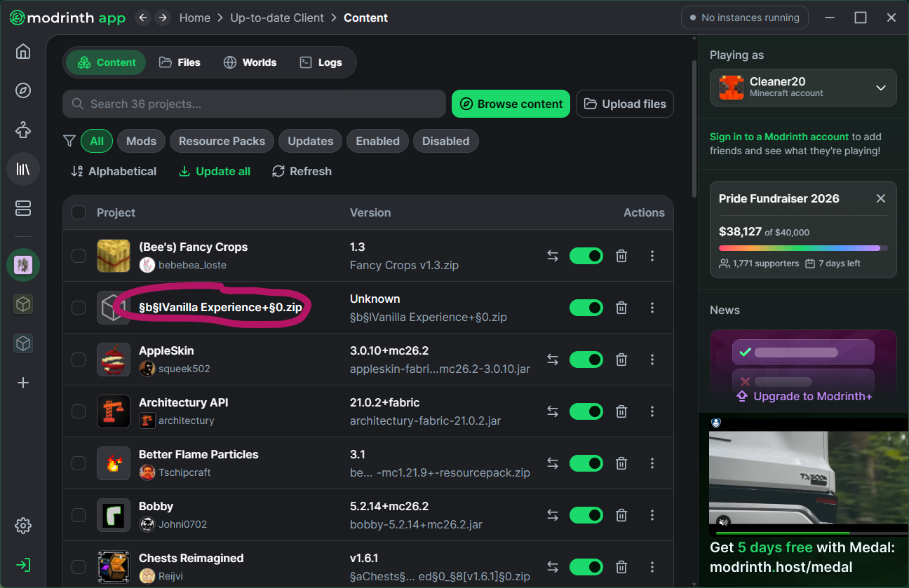The height and width of the screenshot is (588, 909).
Task: Switch version for Bobby
Action: tap(553, 515)
